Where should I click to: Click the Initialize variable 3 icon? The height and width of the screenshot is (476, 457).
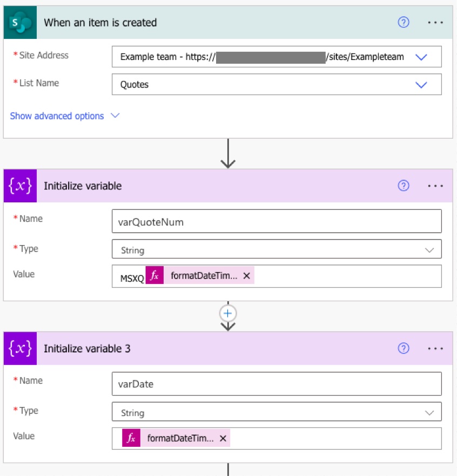(x=20, y=349)
